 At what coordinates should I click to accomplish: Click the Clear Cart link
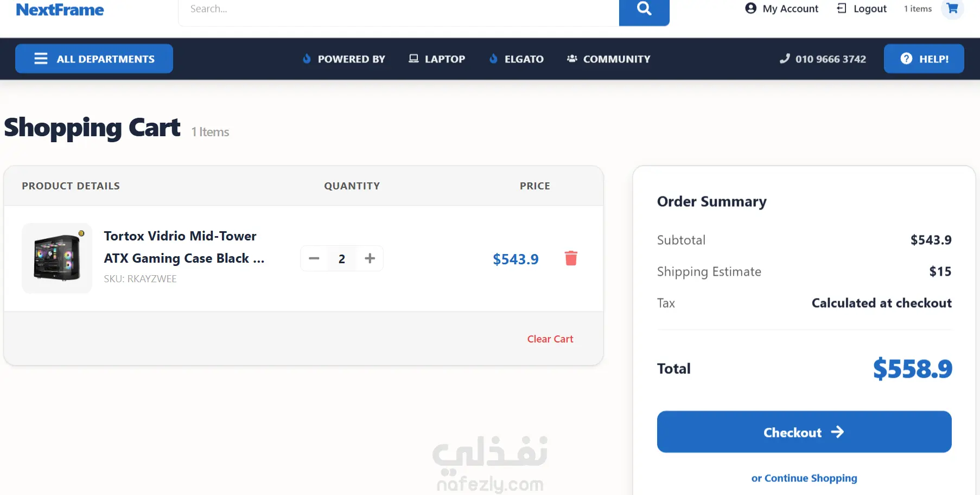pos(550,339)
